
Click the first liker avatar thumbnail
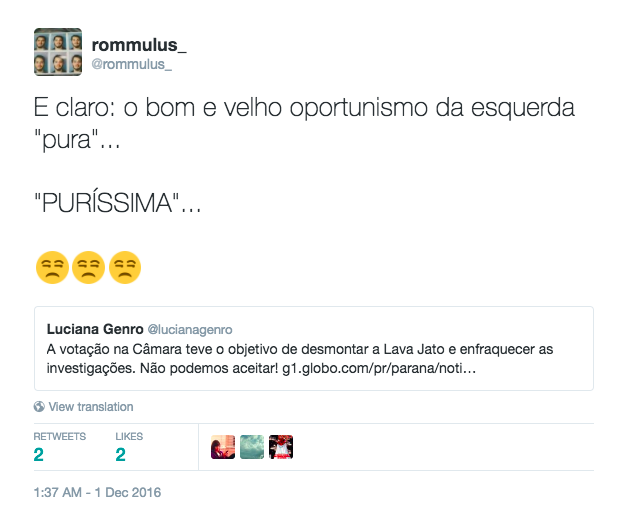(223, 447)
